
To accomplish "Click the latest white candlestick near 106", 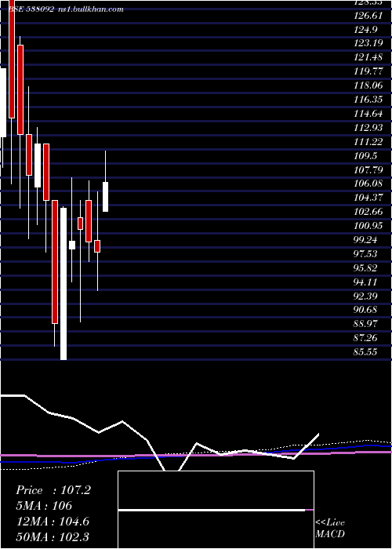I will [105, 197].
